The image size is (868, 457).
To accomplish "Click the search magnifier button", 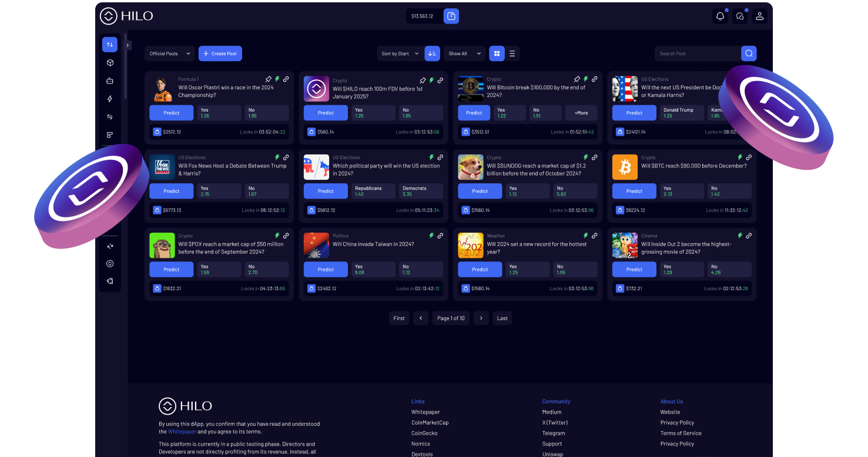I will (749, 53).
